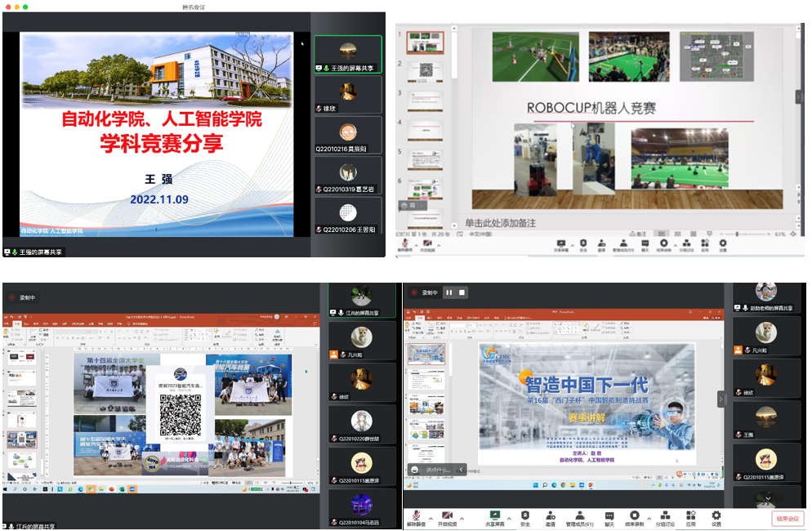
Task: Switch ROBOCUP PowerPoint to slide sorter view
Action: [x=677, y=234]
